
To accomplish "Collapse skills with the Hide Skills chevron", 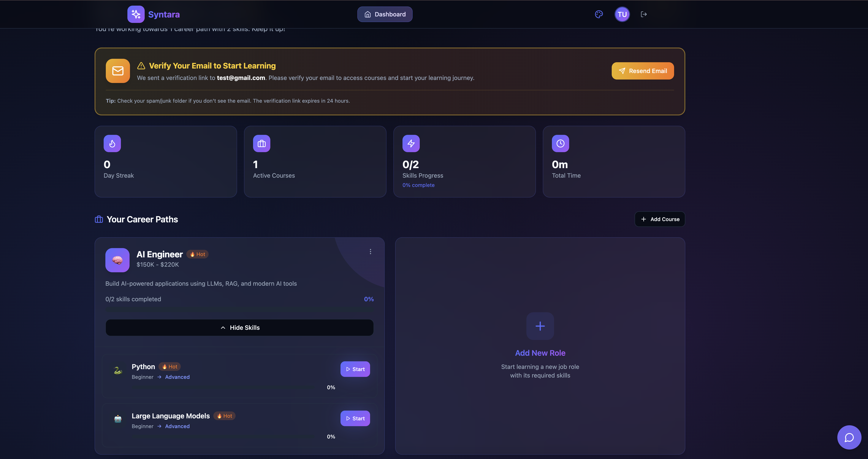I will (x=239, y=327).
